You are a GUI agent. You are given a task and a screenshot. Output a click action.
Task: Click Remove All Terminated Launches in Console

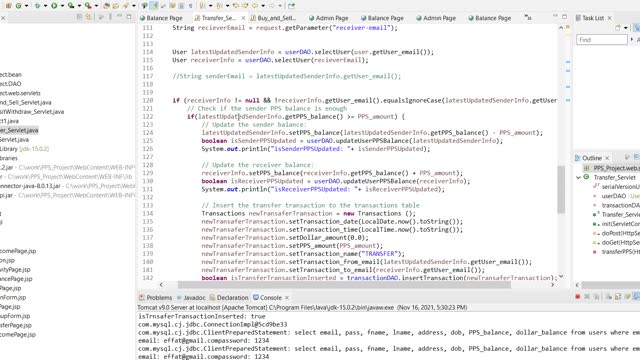coord(596,297)
